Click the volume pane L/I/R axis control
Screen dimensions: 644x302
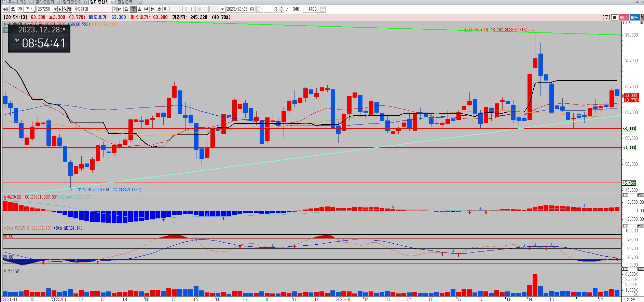625,270
